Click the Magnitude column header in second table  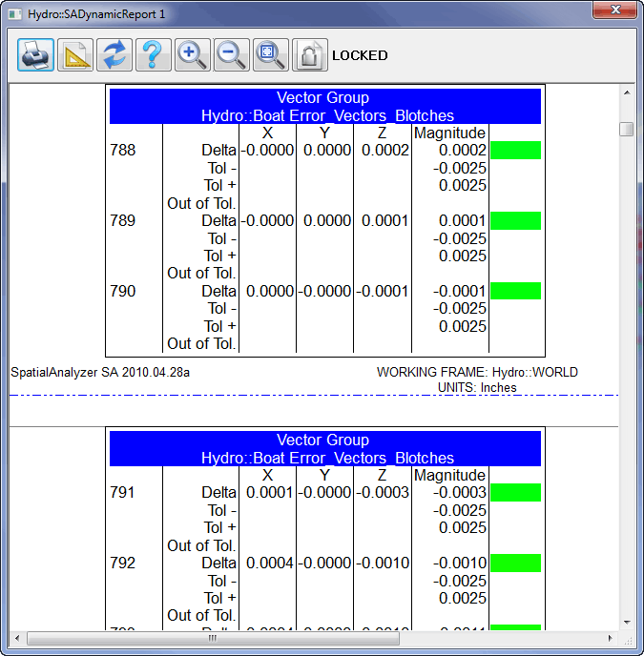click(449, 475)
